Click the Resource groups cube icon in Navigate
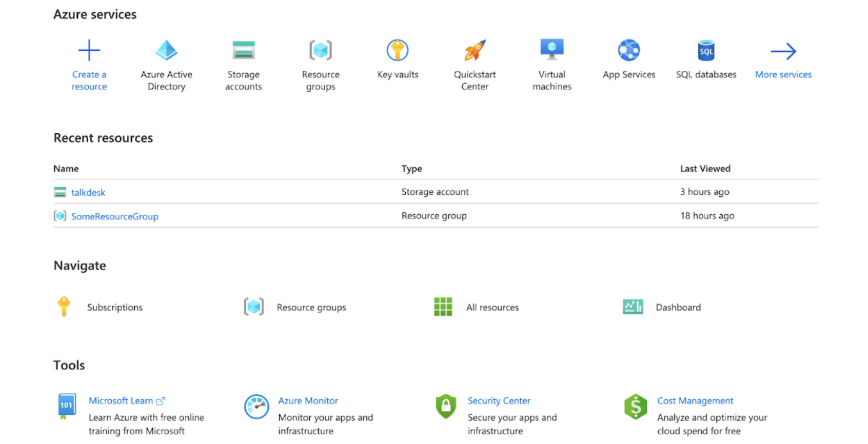868x444 pixels. click(254, 307)
